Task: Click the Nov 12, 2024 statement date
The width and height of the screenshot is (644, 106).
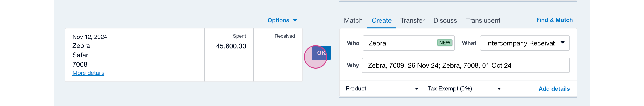Action: (89, 37)
